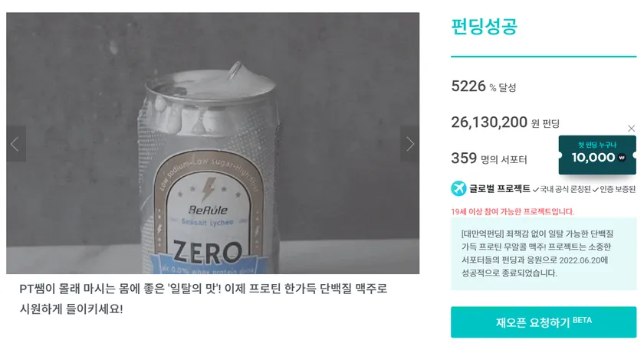Click the W coin icon on coupon
The height and width of the screenshot is (343, 644).
622,158
